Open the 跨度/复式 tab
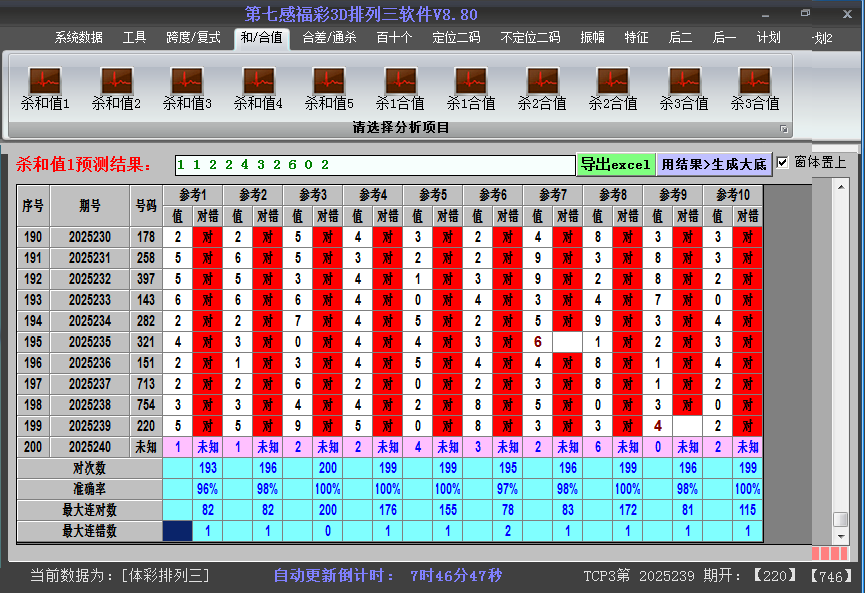The height and width of the screenshot is (593, 865). (193, 38)
